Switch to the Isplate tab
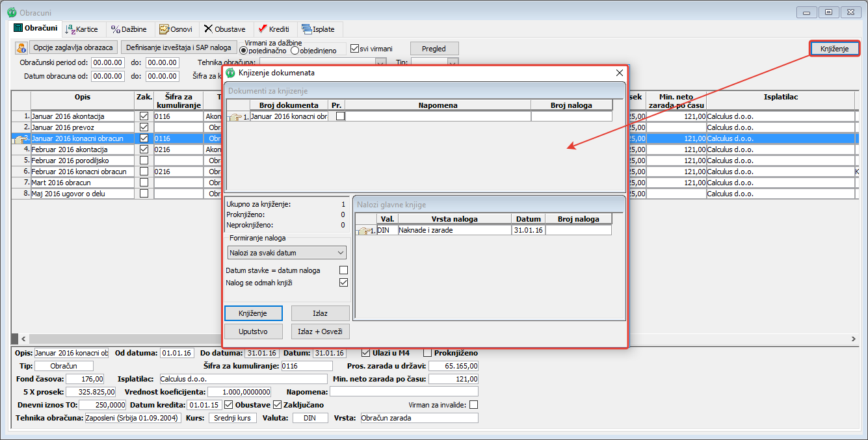 (x=319, y=29)
